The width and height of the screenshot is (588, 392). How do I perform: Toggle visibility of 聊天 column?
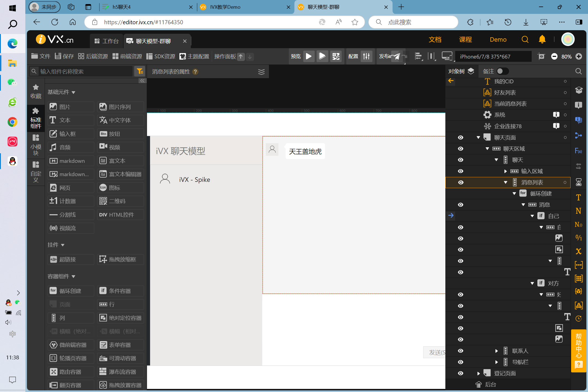[x=461, y=160]
